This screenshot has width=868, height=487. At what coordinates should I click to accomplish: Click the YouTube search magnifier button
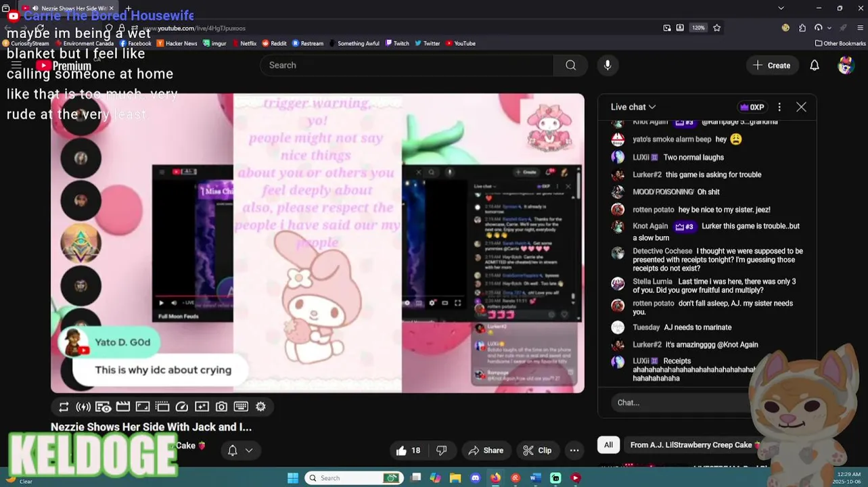coord(571,65)
